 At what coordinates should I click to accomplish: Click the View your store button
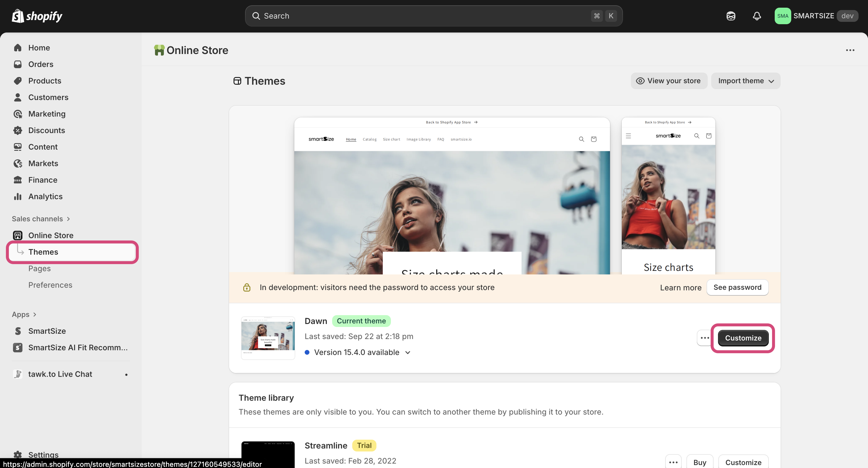[x=668, y=81]
